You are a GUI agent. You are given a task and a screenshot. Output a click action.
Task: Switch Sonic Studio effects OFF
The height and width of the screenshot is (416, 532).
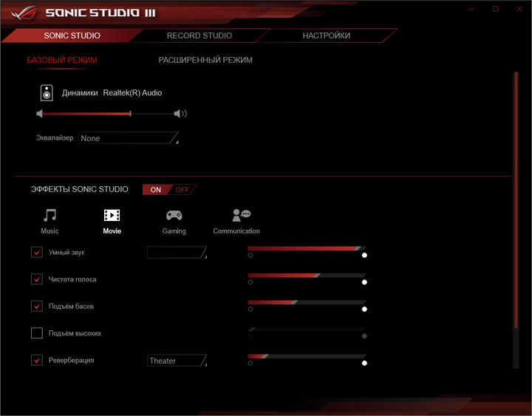183,190
